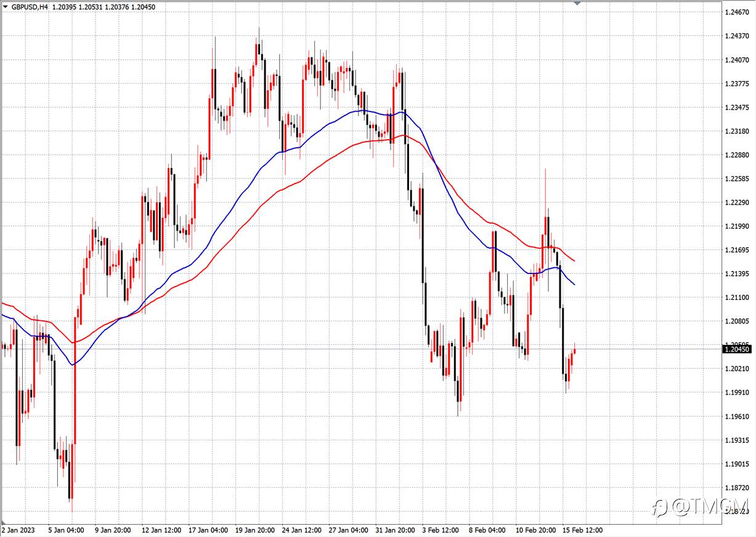This screenshot has width=756, height=537.
Task: Click the small triangle beside GBPUSD,H4 title
Action: (5, 7)
